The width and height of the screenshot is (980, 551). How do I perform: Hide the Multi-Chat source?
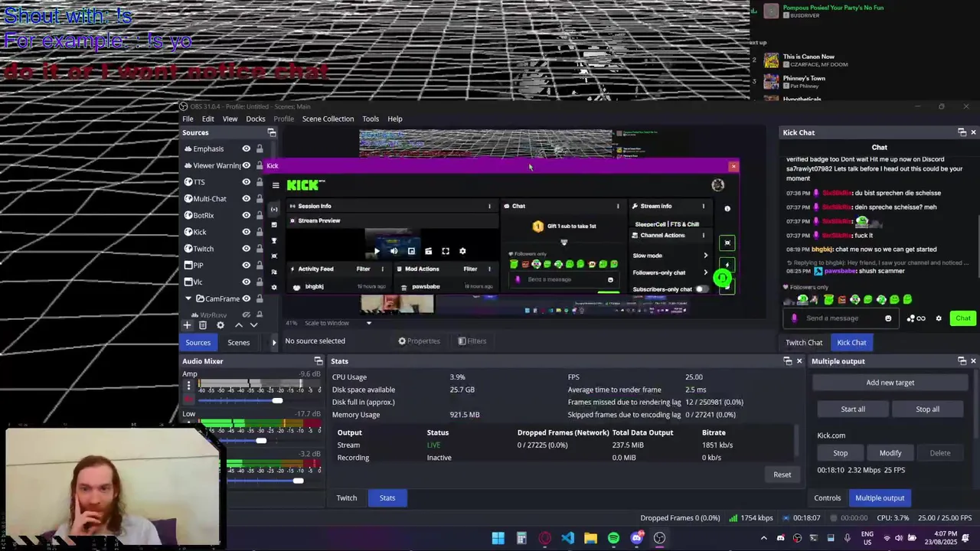point(246,199)
